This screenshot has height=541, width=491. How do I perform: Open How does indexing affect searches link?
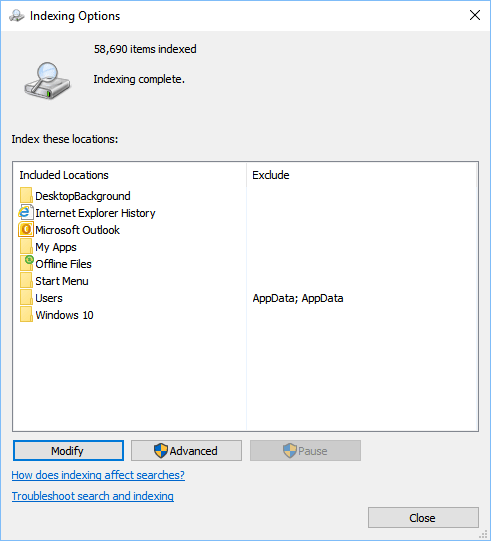coord(98,475)
